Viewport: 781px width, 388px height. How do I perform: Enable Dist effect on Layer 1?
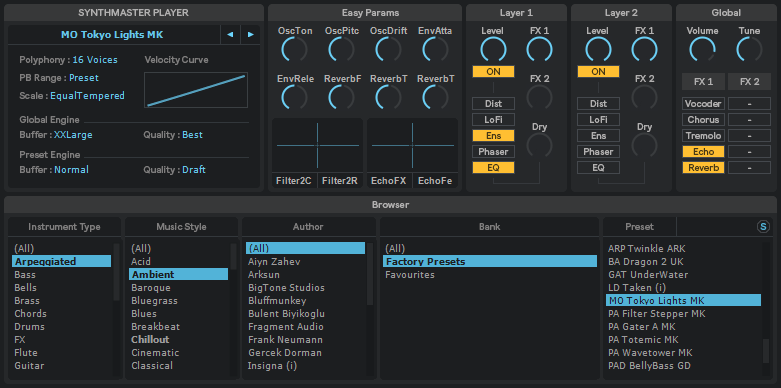tap(493, 104)
